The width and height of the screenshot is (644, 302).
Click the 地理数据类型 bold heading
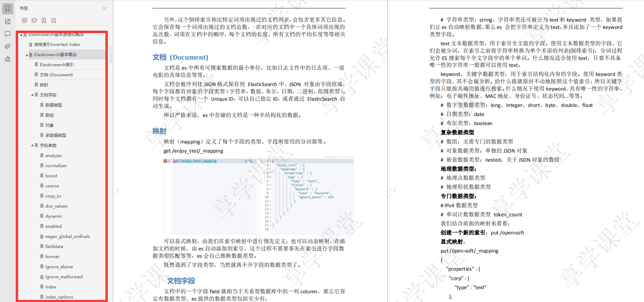(458, 169)
